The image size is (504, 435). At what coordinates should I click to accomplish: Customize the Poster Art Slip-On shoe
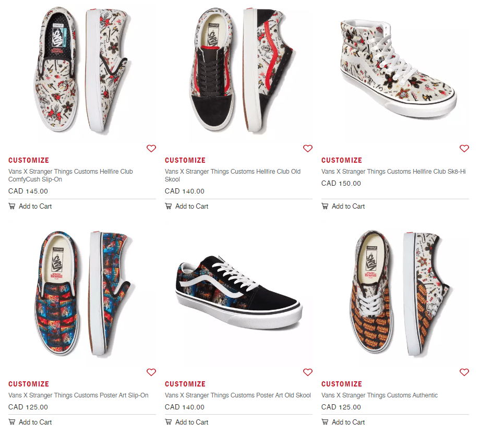point(29,384)
